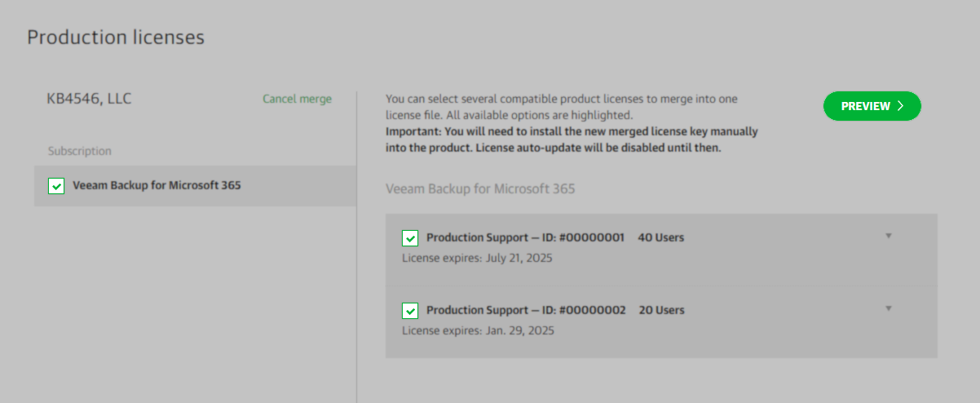
Task: Expand details of the 40 Users license
Action: [x=889, y=236]
